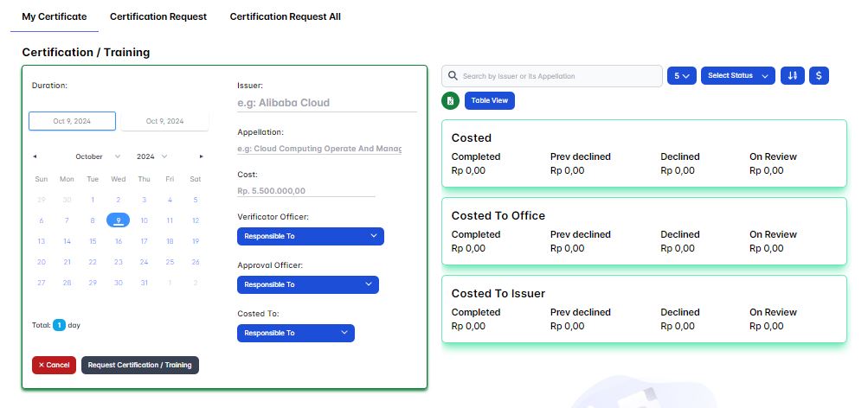Screen dimensions: 868x408
Task: Click the duration start date field
Action: pyautogui.click(x=72, y=121)
